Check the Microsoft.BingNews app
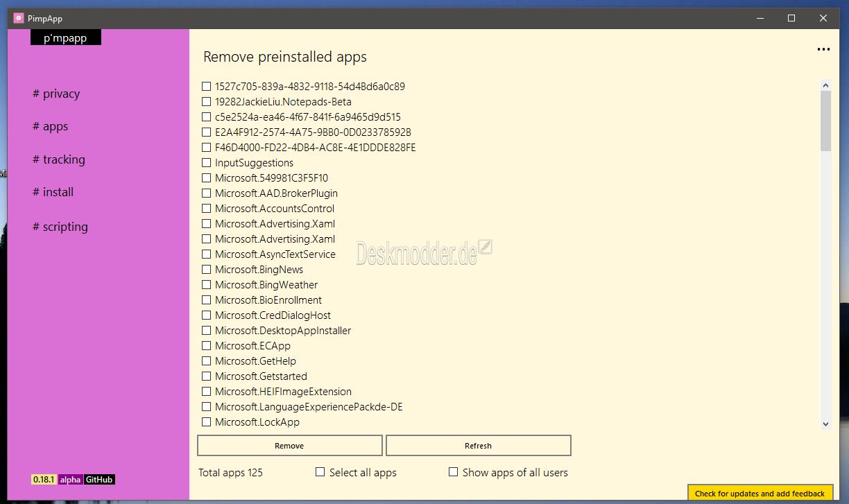This screenshot has height=504, width=849. [x=206, y=270]
